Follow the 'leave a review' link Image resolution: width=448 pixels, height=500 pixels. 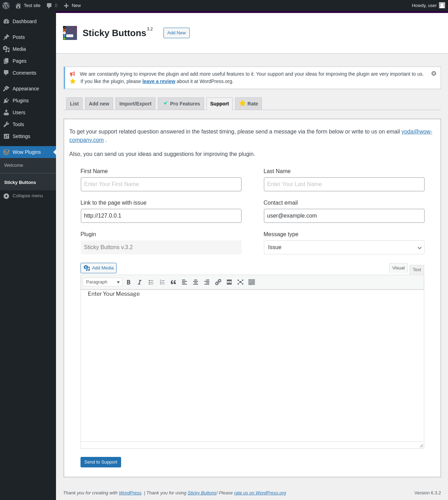click(159, 81)
